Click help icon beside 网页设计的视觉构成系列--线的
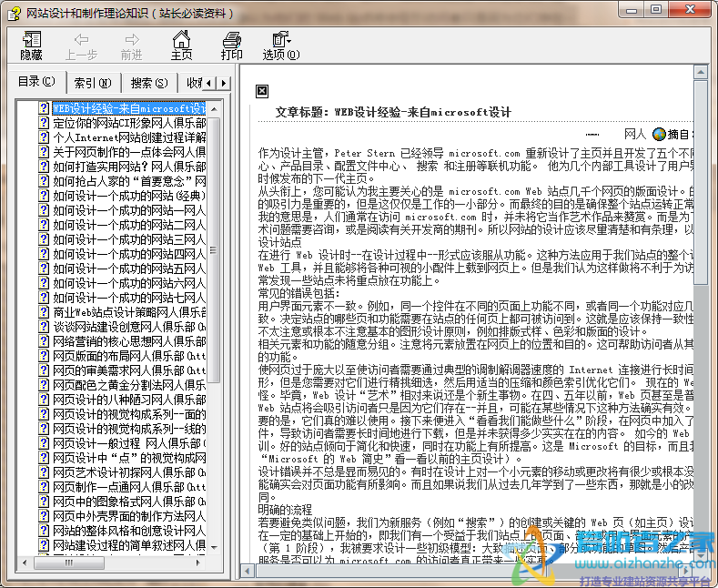The image size is (718, 588). point(44,429)
